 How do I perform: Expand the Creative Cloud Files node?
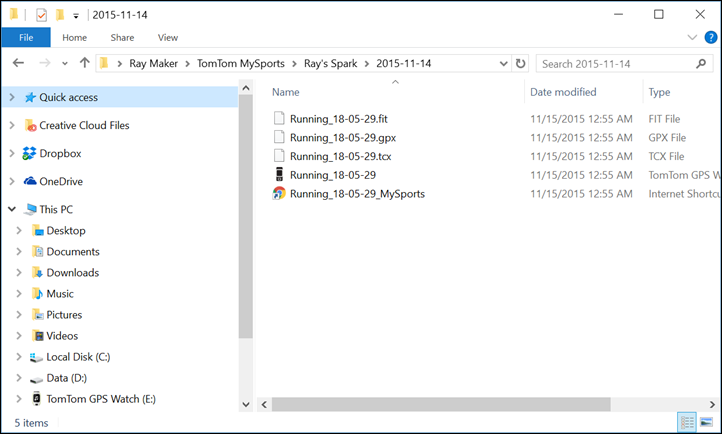tap(12, 125)
